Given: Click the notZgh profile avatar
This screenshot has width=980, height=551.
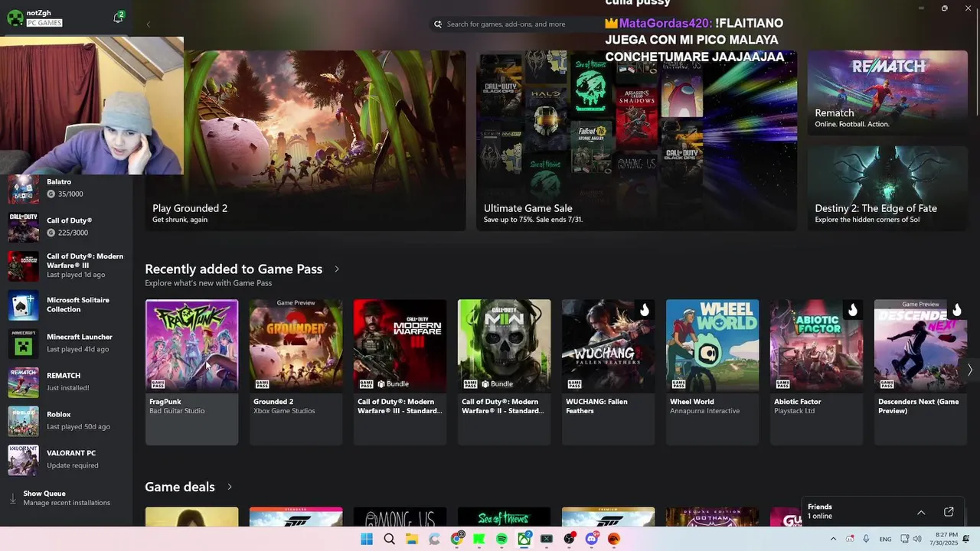Looking at the screenshot, I should click(x=14, y=18).
